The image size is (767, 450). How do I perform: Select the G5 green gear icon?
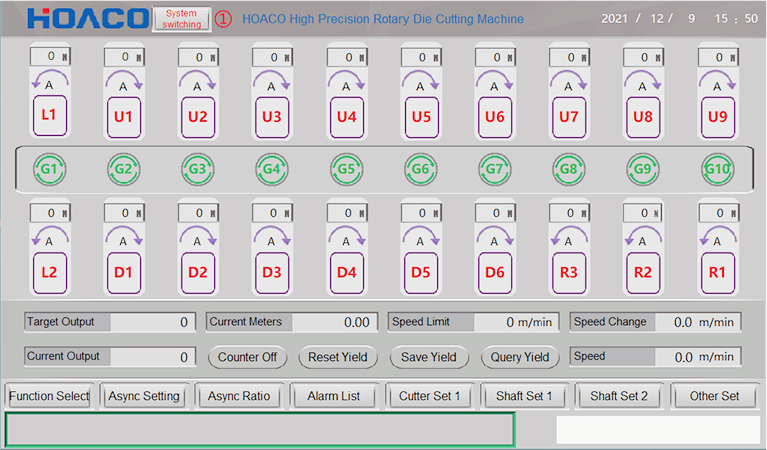click(345, 169)
